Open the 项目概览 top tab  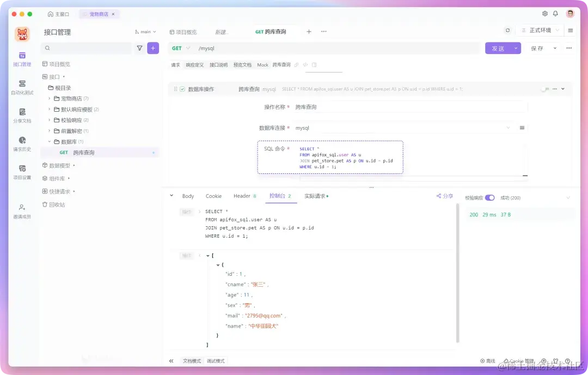(183, 32)
